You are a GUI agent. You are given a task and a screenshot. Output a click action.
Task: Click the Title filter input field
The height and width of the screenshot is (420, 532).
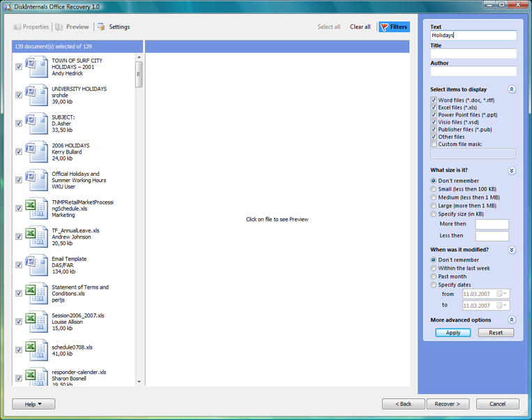(x=473, y=54)
